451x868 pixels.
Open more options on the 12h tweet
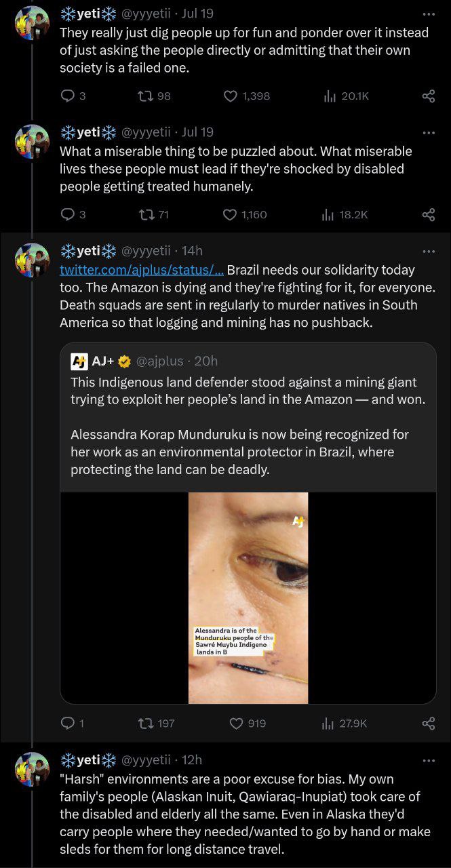[428, 760]
